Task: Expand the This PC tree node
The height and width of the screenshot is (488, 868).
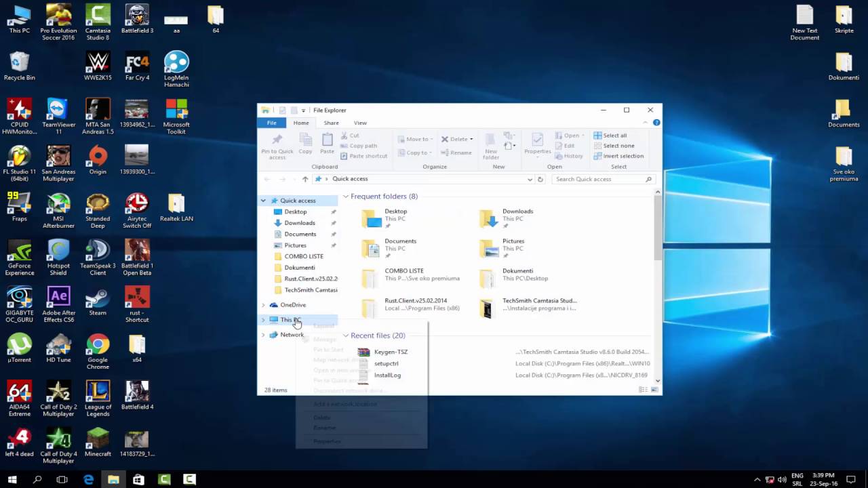Action: [263, 320]
